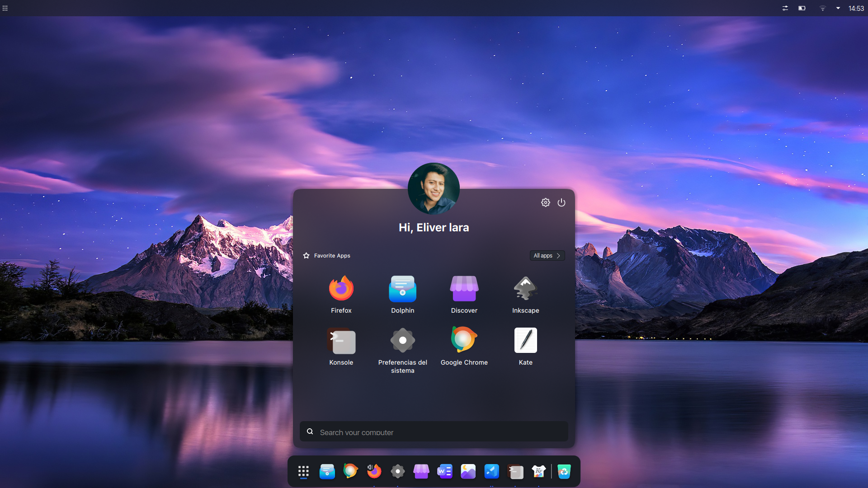Click the battery indicator in the panel
This screenshot has height=488, width=868.
click(x=802, y=8)
